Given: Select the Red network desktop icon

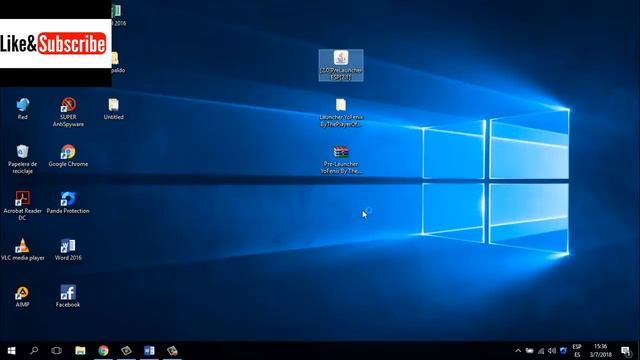Looking at the screenshot, I should (22, 109).
